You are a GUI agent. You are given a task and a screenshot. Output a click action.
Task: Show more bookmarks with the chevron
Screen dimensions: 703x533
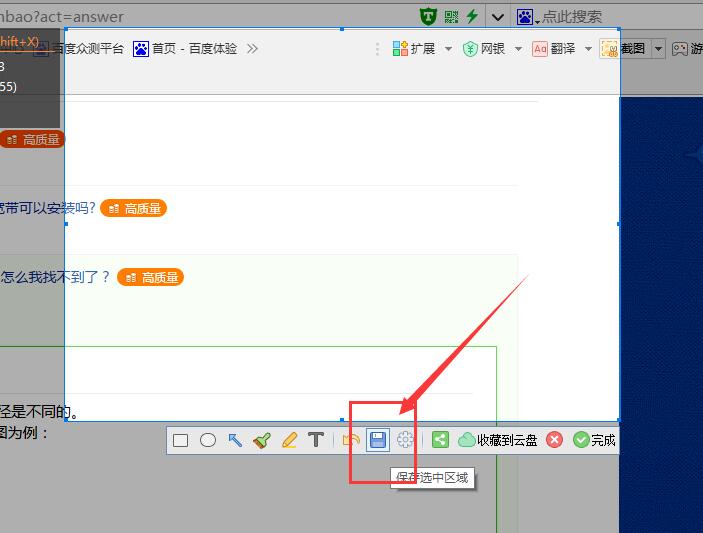(x=252, y=49)
